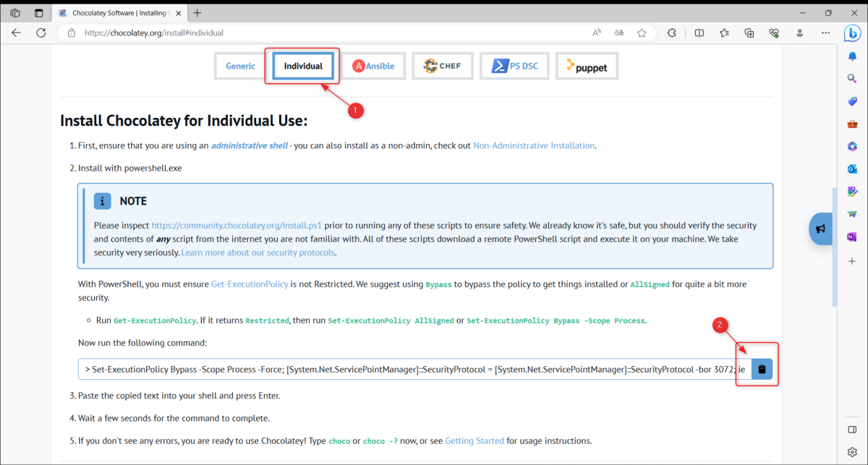Open sidebar Designer icon
The image size is (868, 465).
click(x=852, y=191)
